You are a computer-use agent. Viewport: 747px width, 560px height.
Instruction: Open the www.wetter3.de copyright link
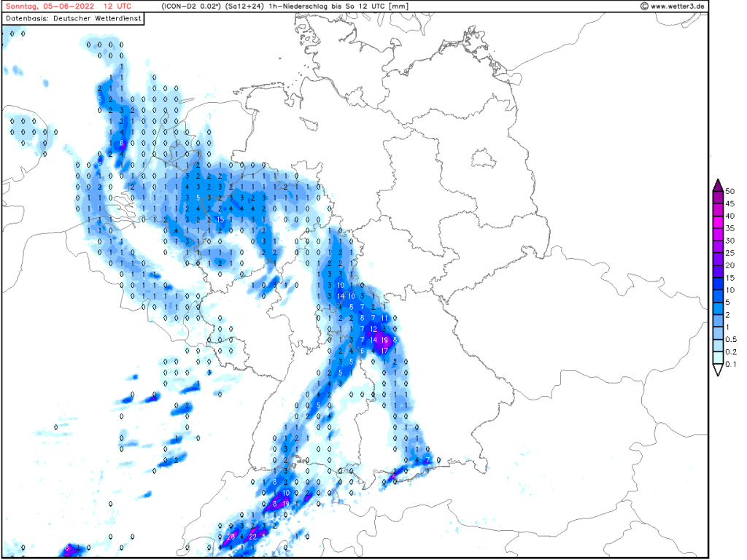point(672,7)
